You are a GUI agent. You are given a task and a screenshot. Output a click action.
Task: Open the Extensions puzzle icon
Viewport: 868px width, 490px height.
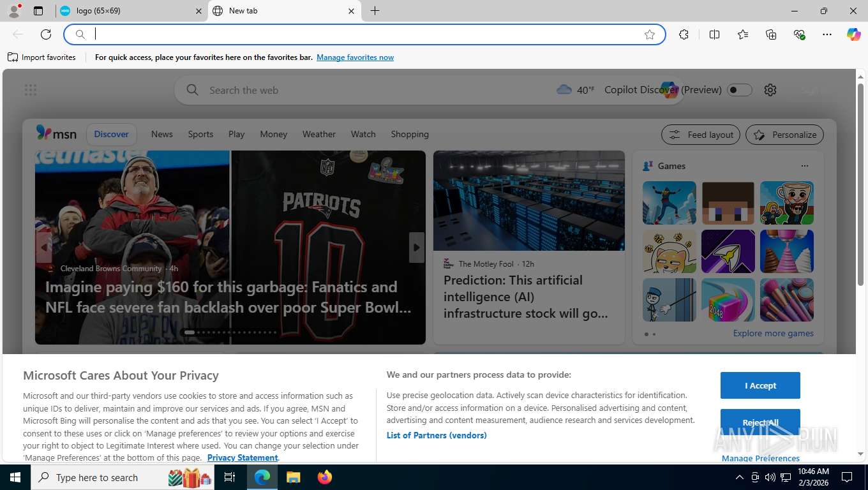tap(684, 34)
